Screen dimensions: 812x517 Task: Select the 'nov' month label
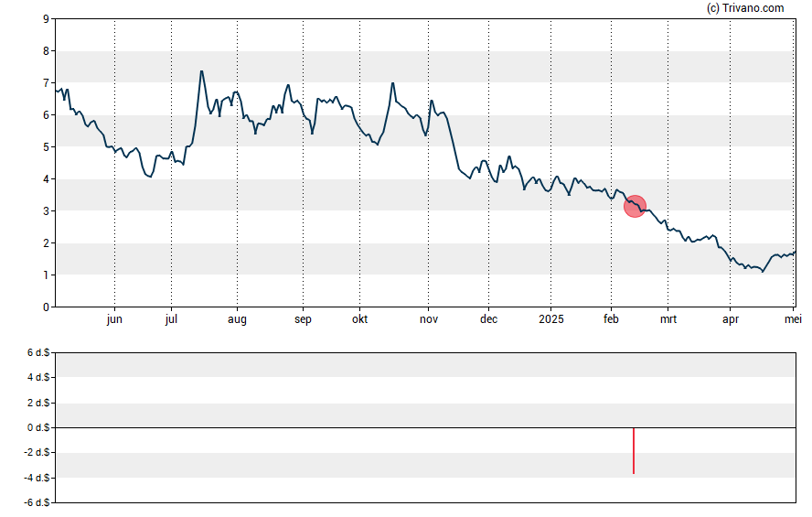[429, 319]
